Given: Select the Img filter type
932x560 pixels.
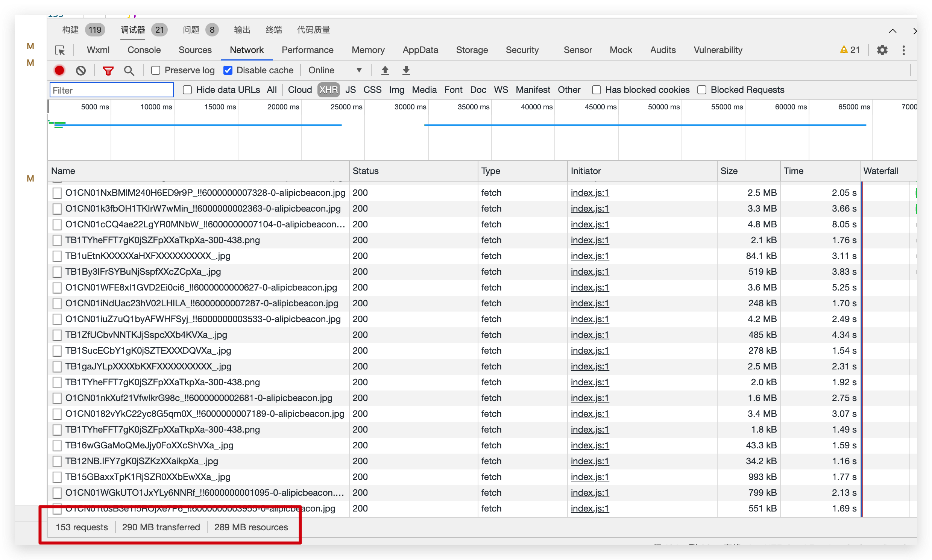Looking at the screenshot, I should [396, 90].
